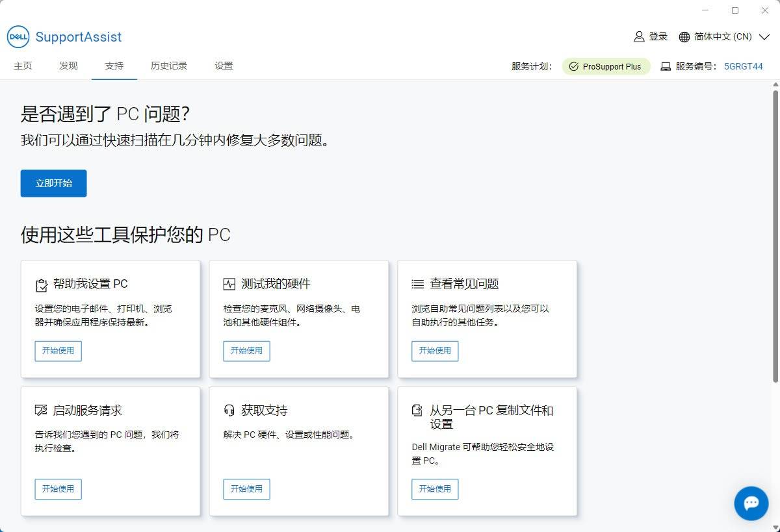Click the 服务计划： label
780x532 pixels.
532,66
